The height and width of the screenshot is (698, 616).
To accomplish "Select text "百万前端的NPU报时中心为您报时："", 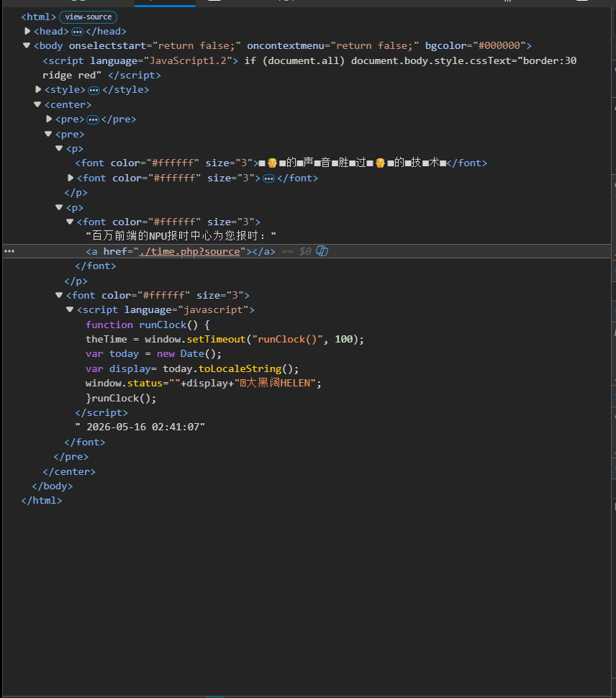I will 181,235.
